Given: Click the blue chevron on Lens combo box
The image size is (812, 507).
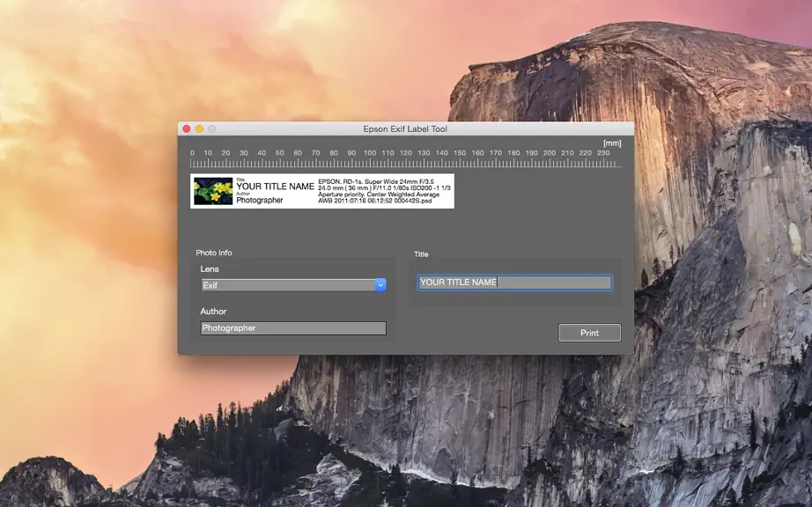Looking at the screenshot, I should pos(380,285).
